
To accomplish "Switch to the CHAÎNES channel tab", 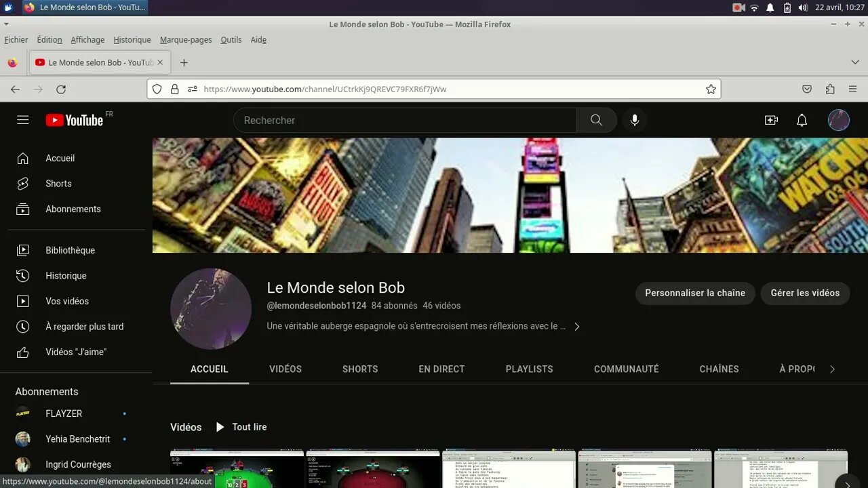I will 719,369.
